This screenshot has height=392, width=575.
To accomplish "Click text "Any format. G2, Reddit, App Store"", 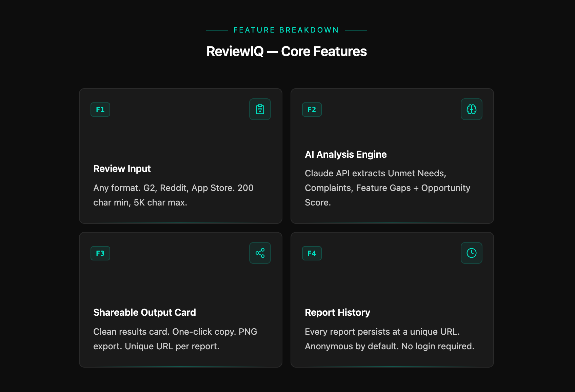I will pyautogui.click(x=164, y=188).
